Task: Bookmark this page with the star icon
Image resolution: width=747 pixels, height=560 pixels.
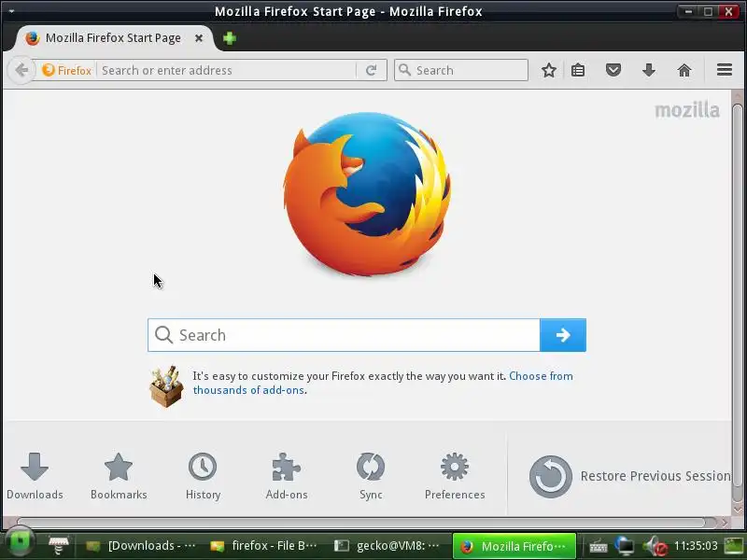Action: click(549, 71)
